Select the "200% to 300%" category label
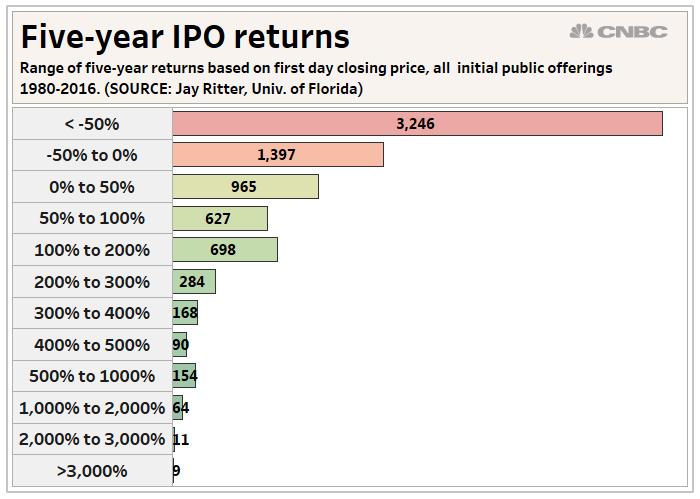700x499 pixels. point(92,282)
